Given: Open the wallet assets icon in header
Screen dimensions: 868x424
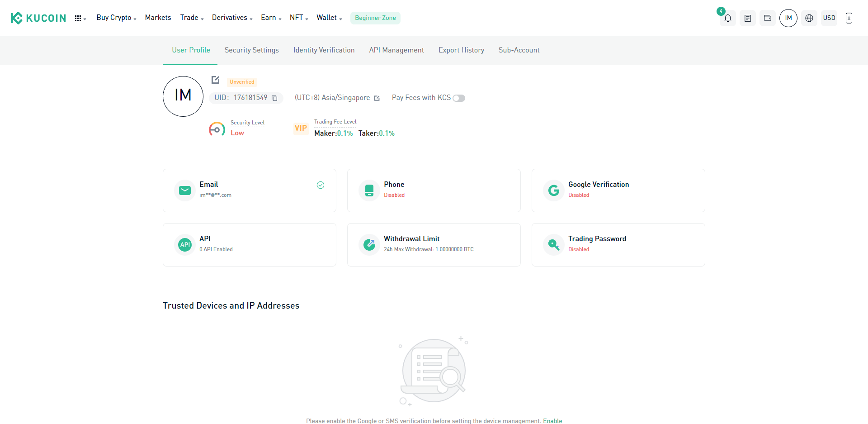Looking at the screenshot, I should (x=768, y=18).
